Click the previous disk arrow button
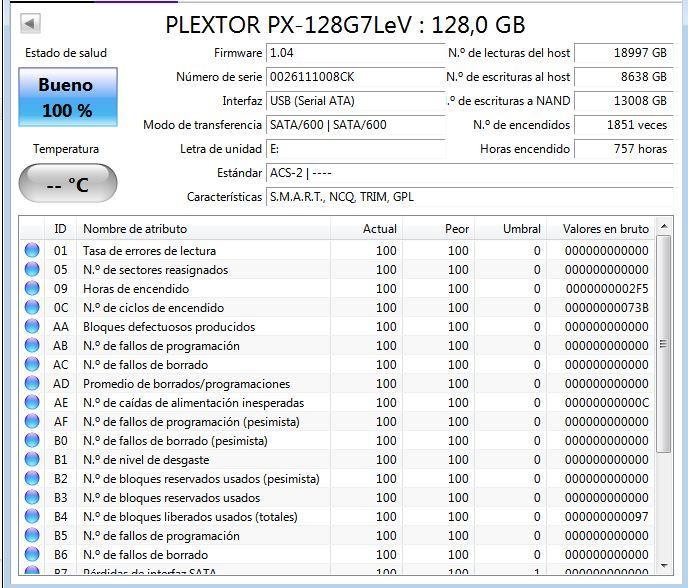 (30, 23)
